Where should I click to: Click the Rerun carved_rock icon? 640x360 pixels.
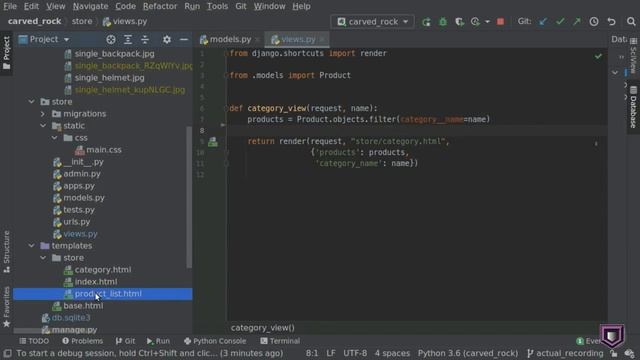tap(426, 22)
